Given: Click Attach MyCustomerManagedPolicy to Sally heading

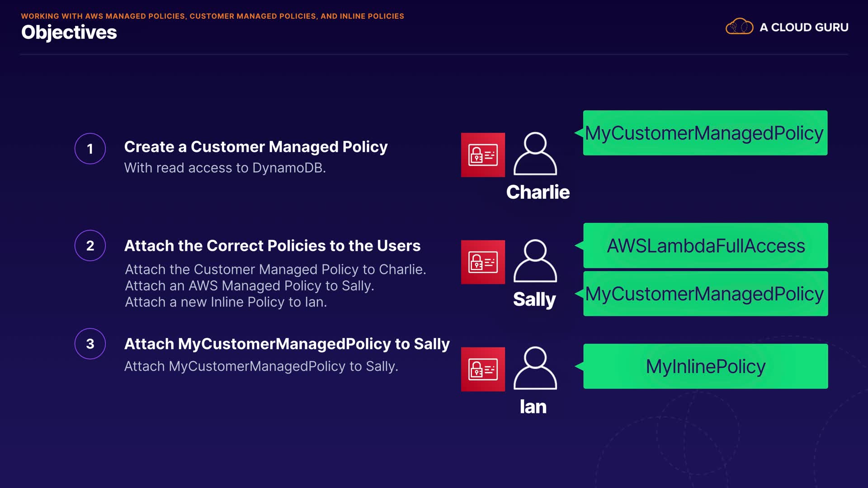Looking at the screenshot, I should coord(287,344).
